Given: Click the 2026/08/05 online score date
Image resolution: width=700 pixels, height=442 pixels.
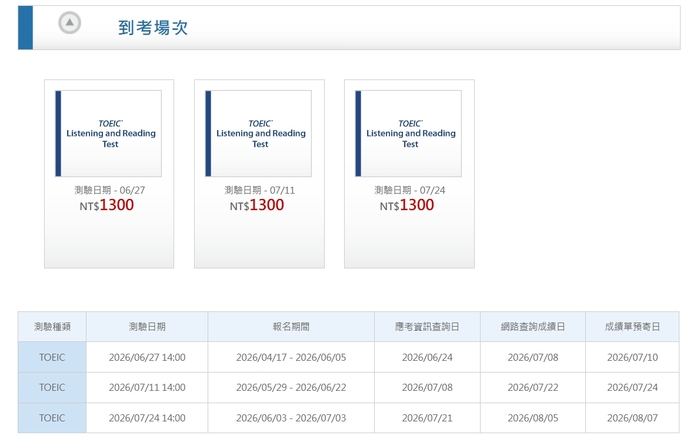Looking at the screenshot, I should pos(533,418).
